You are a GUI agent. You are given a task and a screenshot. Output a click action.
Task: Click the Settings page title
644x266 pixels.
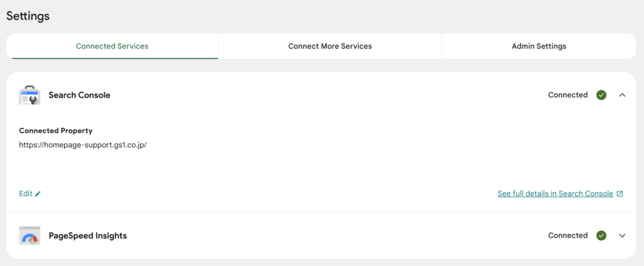coord(28,16)
